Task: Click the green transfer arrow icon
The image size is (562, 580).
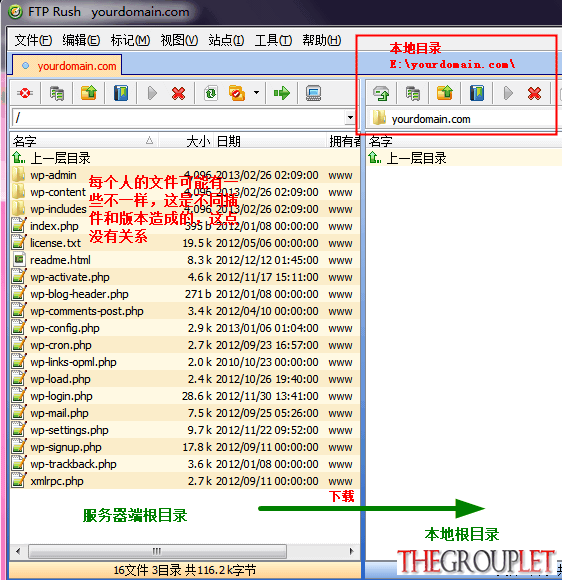Action: pos(282,93)
